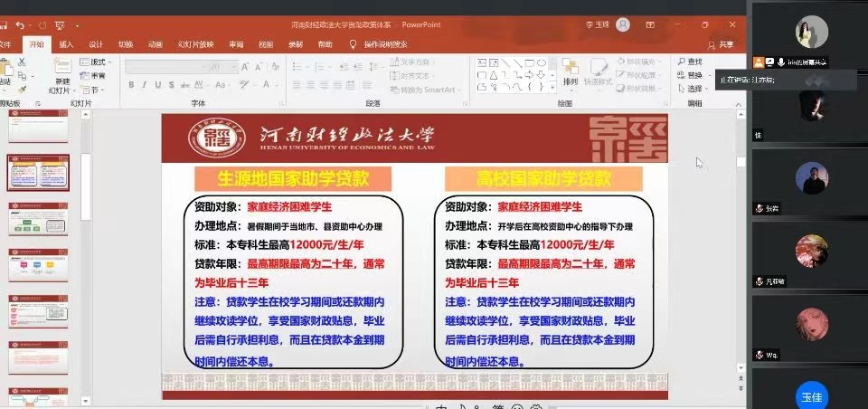Image resolution: width=868 pixels, height=409 pixels.
Task: Open the 帮助 ribbon tab
Action: [x=325, y=45]
